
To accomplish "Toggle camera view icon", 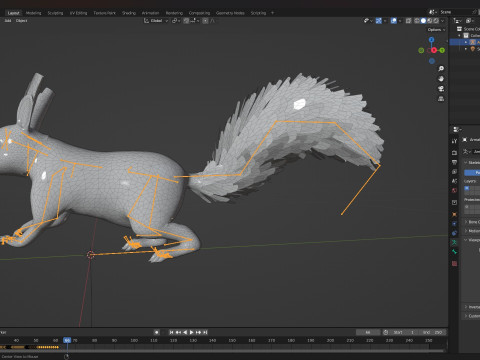I will 441,89.
